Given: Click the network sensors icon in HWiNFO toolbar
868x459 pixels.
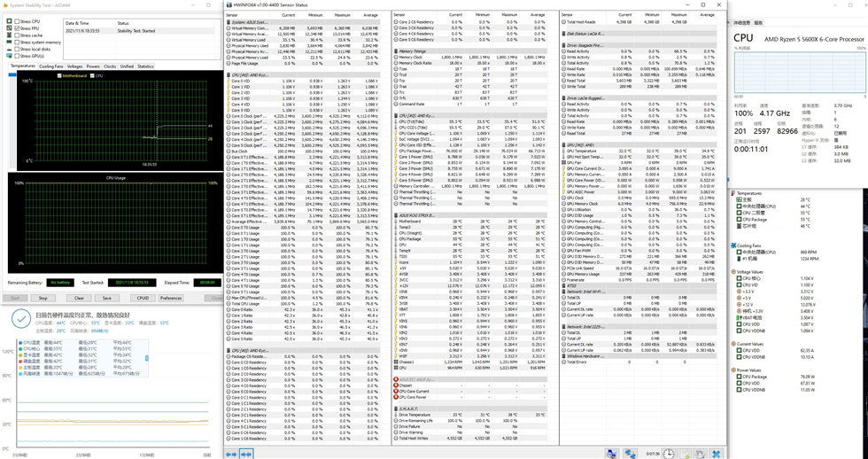Looking at the screenshot, I should (x=630, y=454).
